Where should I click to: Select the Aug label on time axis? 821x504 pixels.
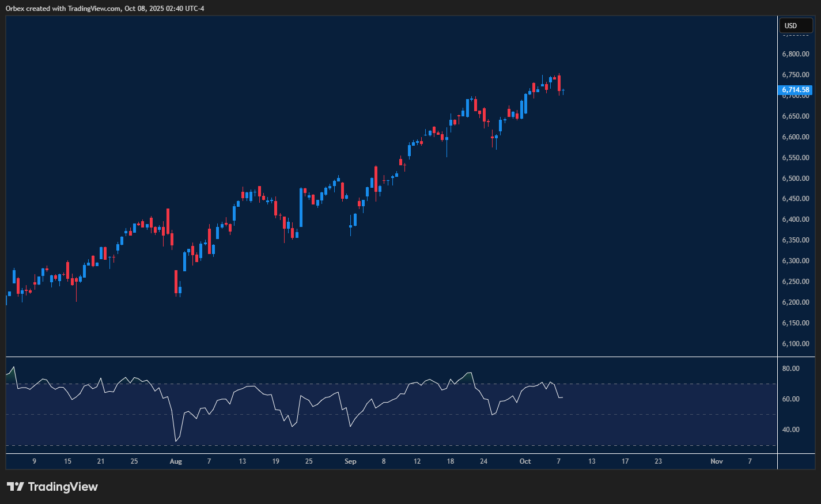176,461
